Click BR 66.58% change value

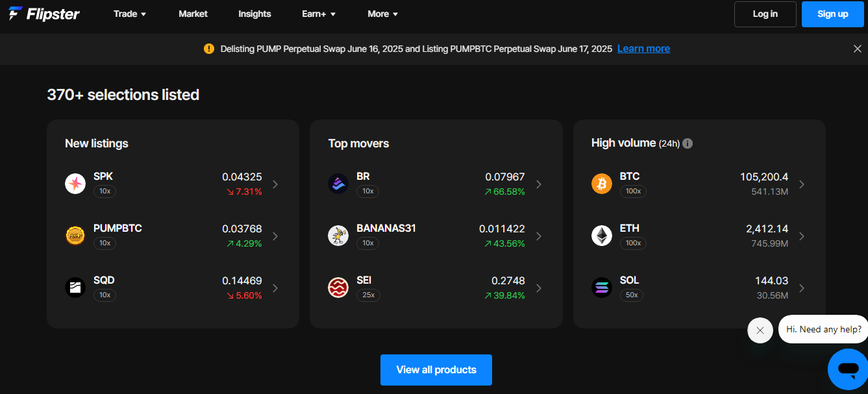click(x=504, y=191)
